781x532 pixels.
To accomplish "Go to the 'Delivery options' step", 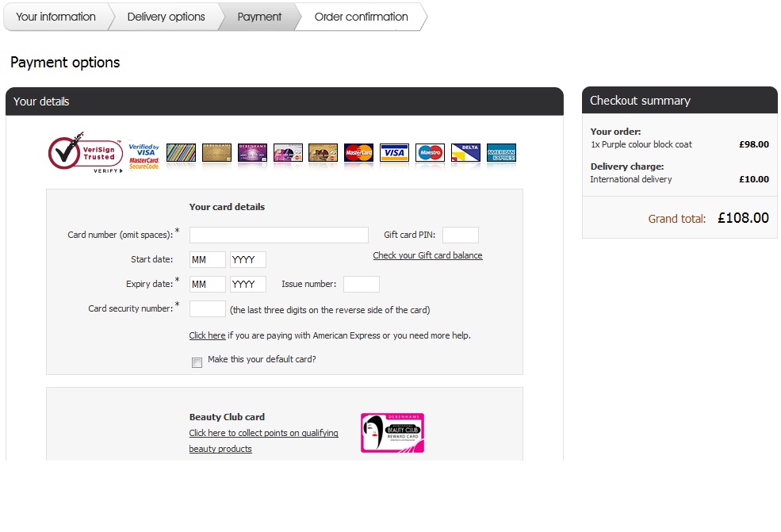I will (166, 17).
